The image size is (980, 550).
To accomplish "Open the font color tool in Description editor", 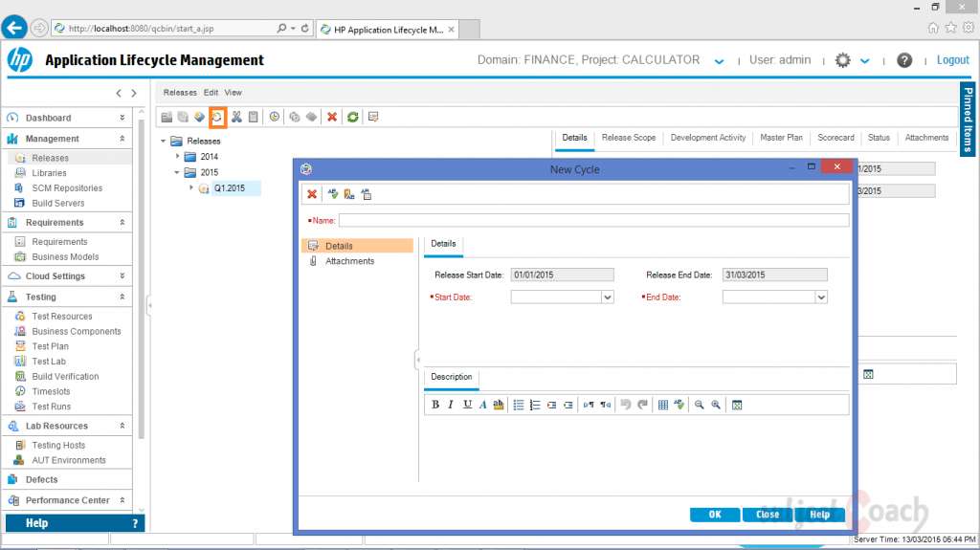I will (x=482, y=405).
